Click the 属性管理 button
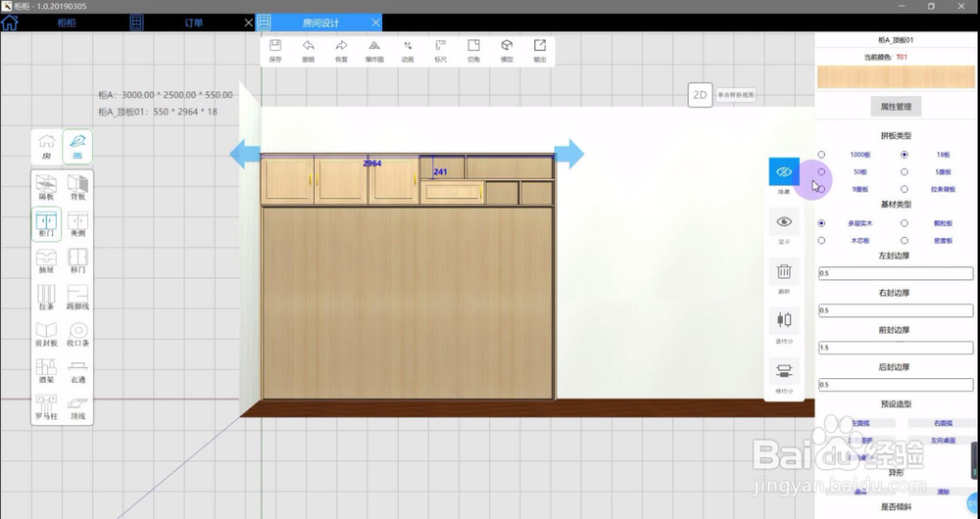 point(896,107)
